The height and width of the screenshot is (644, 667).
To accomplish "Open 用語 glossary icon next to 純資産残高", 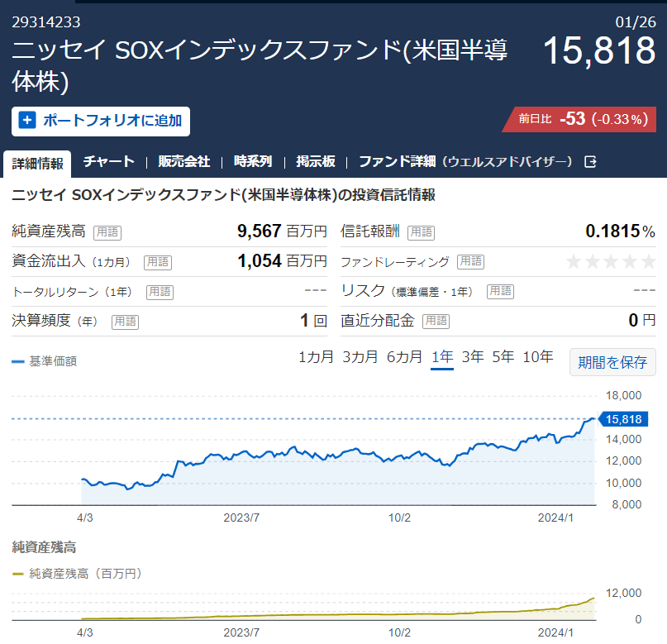I will pyautogui.click(x=107, y=232).
